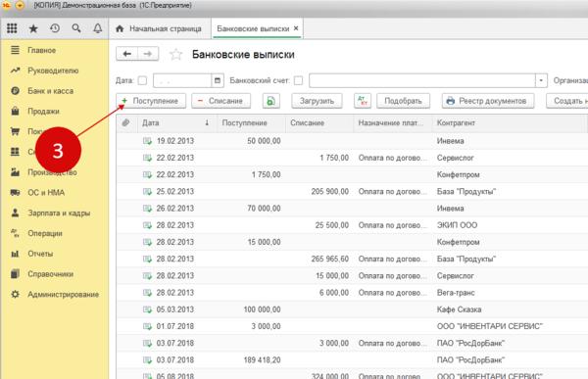The width and height of the screenshot is (588, 379).
Task: Enable the Банковский счет filter checkbox
Action: tap(298, 80)
